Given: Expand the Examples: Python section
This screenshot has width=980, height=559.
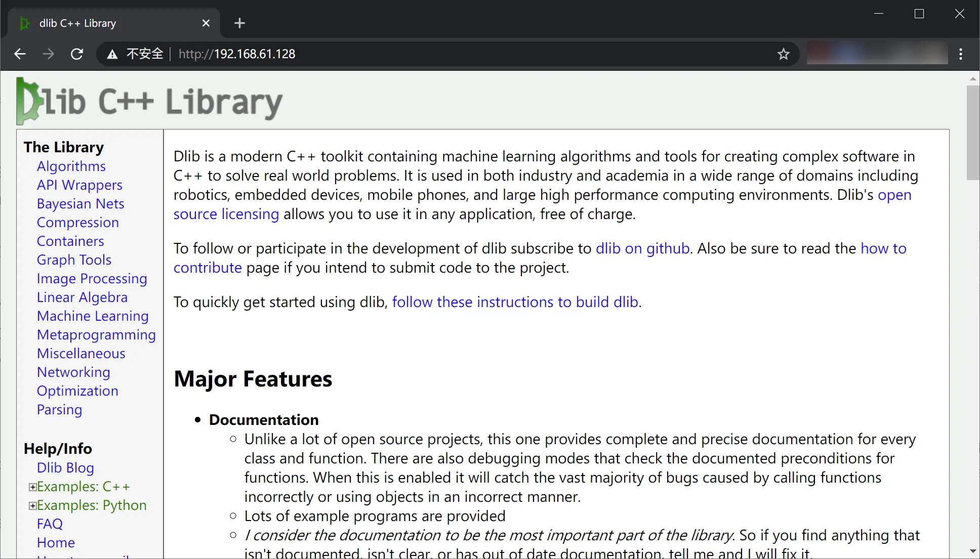Looking at the screenshot, I should pos(32,505).
